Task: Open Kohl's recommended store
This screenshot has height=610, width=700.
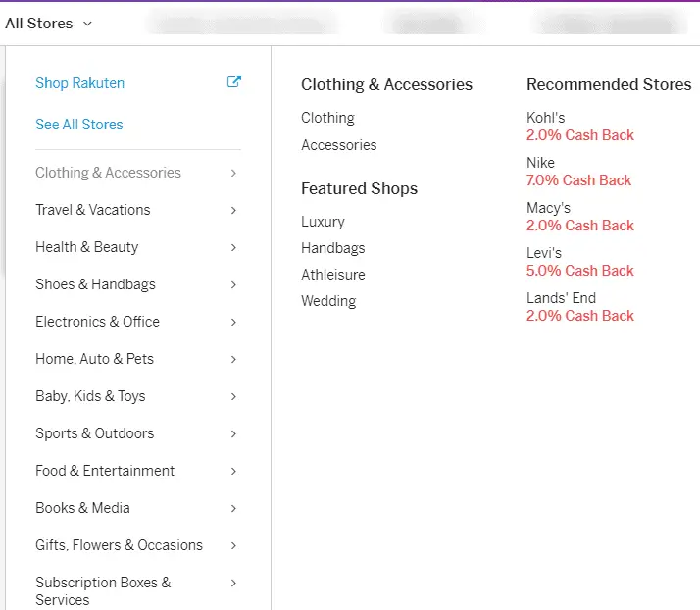Action: pos(545,118)
